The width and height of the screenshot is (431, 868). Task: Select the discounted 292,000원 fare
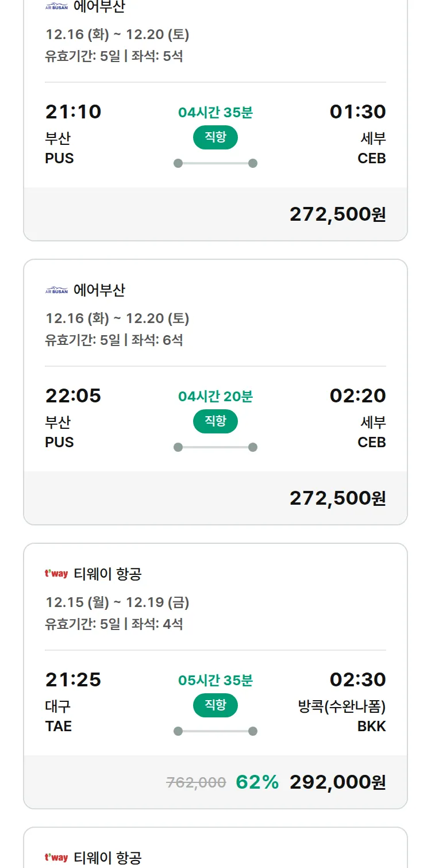click(x=337, y=782)
